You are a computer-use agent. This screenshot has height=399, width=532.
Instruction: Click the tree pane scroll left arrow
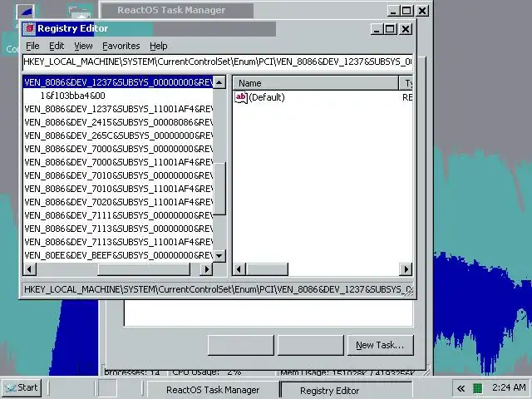click(x=30, y=269)
